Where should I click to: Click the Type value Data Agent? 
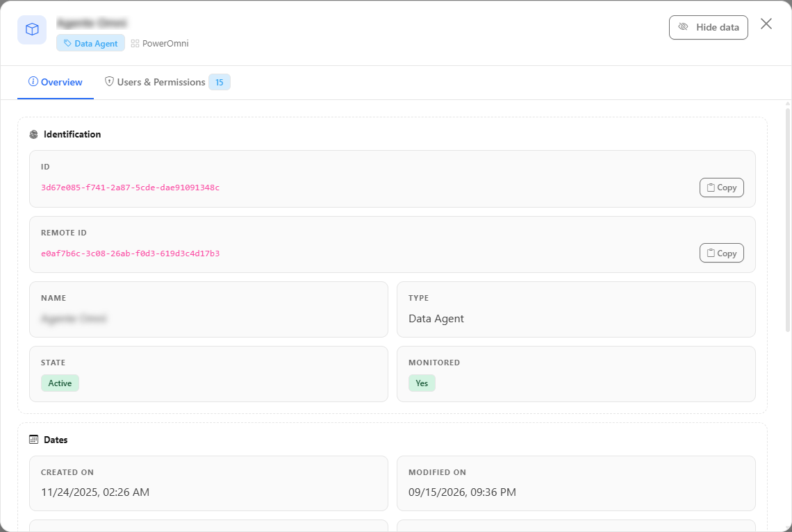click(436, 319)
